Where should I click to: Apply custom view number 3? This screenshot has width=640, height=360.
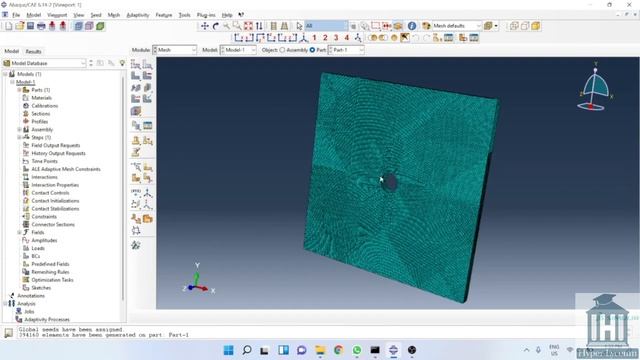[x=336, y=38]
